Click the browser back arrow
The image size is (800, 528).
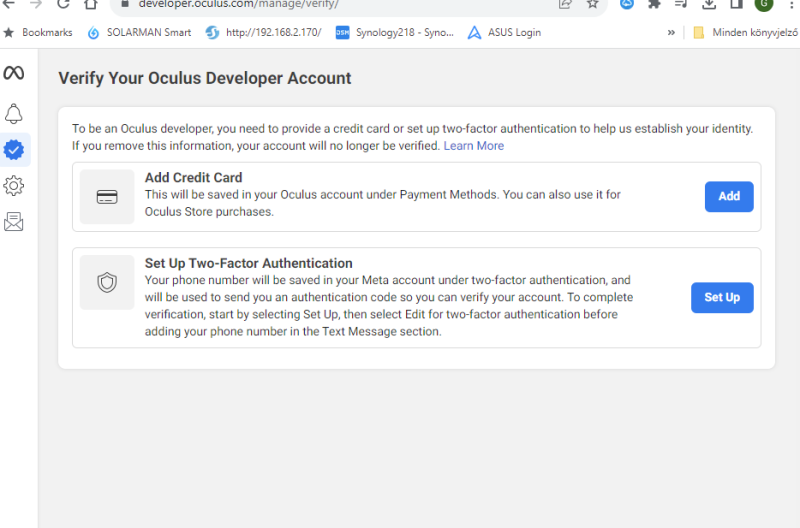[9, 4]
